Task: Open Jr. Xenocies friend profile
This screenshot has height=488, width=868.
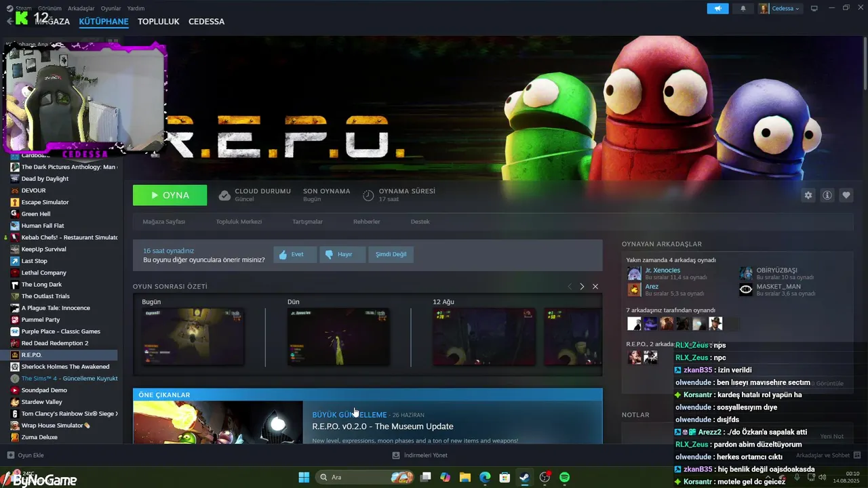Action: [662, 270]
